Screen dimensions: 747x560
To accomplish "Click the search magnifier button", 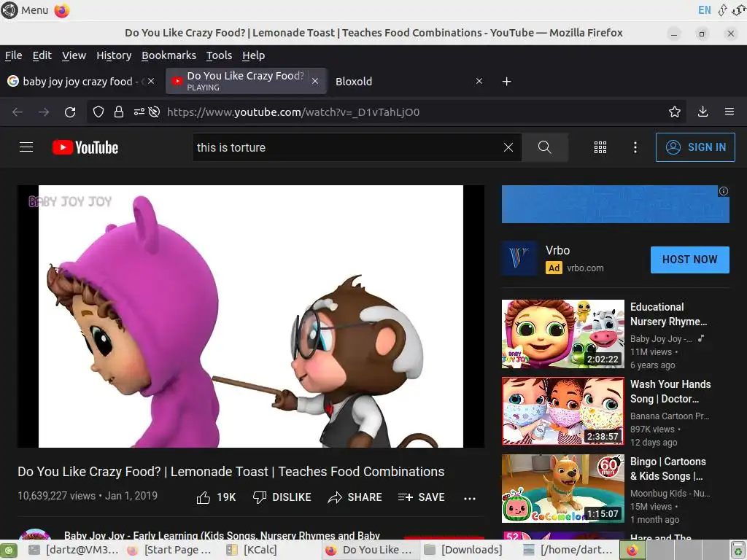I will (x=544, y=147).
